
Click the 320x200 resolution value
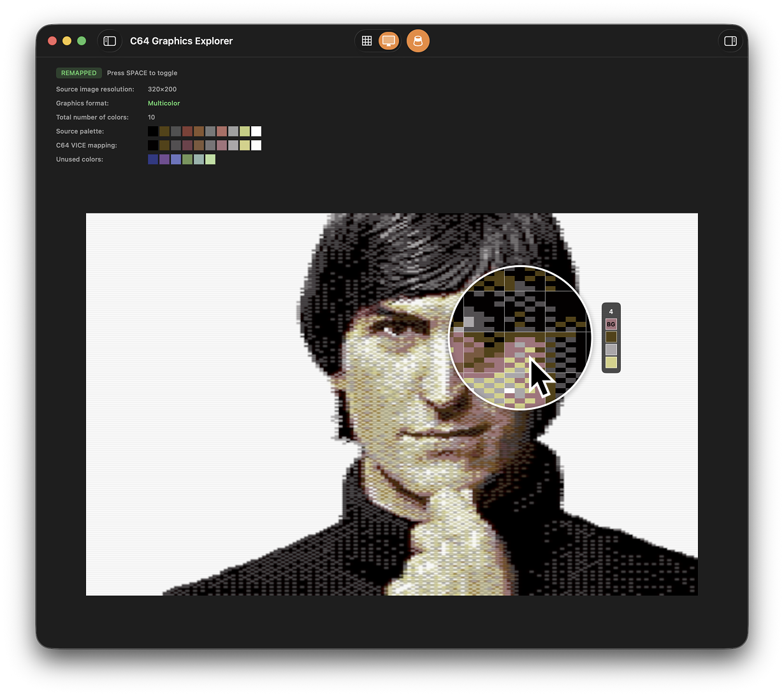point(162,89)
